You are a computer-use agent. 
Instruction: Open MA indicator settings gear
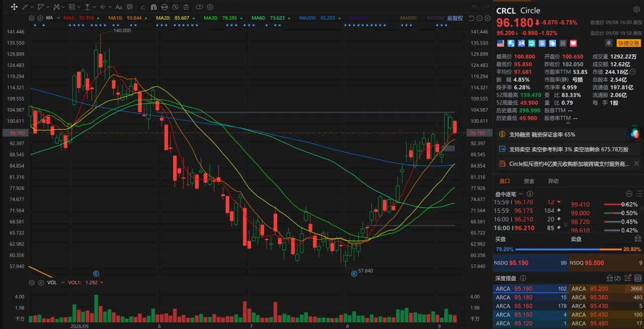[32, 18]
